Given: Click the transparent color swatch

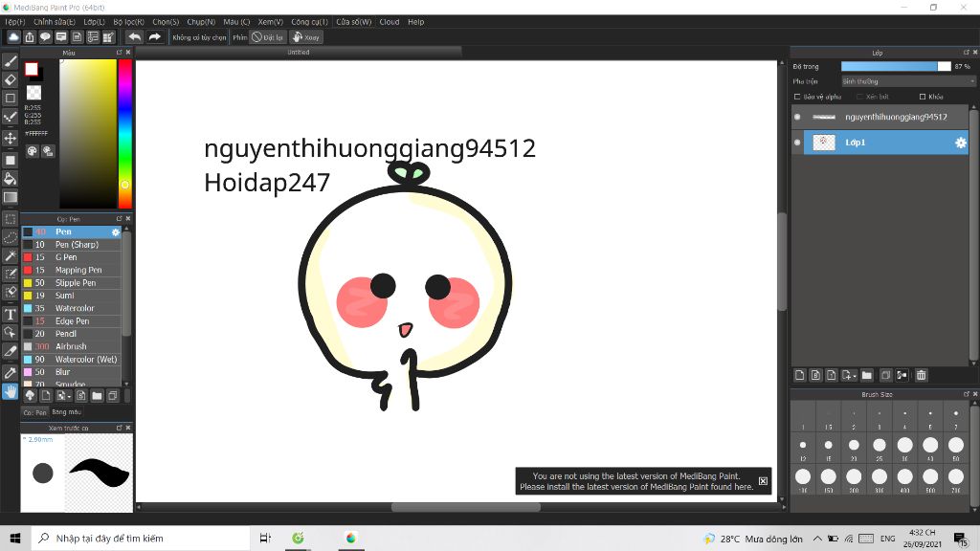Looking at the screenshot, I should 33,93.
